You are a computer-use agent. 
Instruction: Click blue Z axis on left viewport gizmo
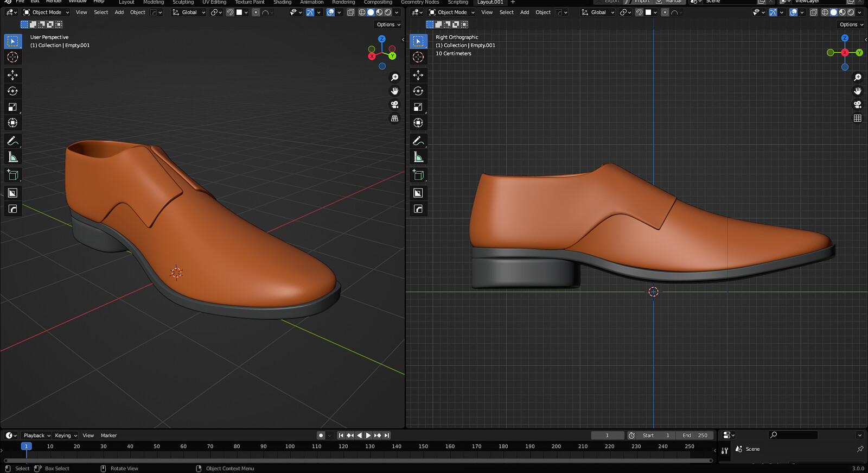tap(382, 39)
